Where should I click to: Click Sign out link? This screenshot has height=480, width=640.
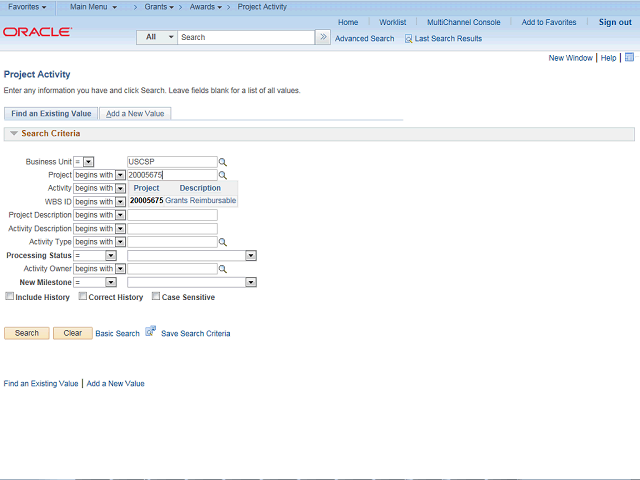[615, 22]
